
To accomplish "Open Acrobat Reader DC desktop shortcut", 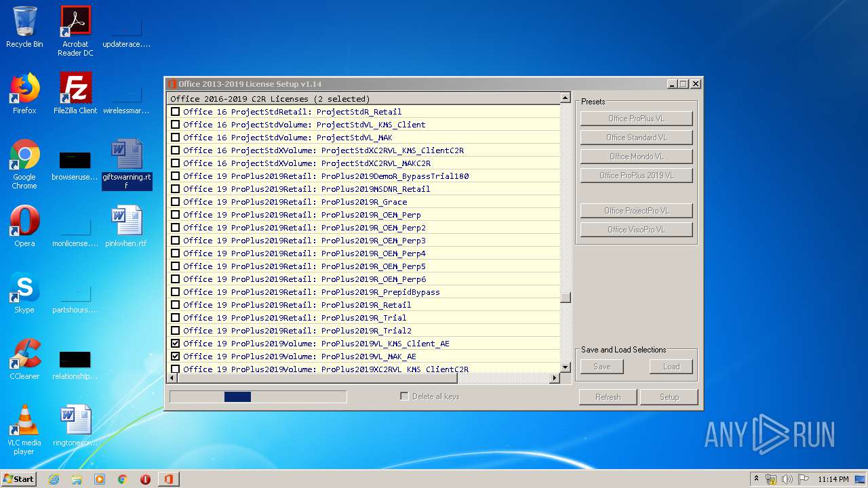I will [75, 31].
